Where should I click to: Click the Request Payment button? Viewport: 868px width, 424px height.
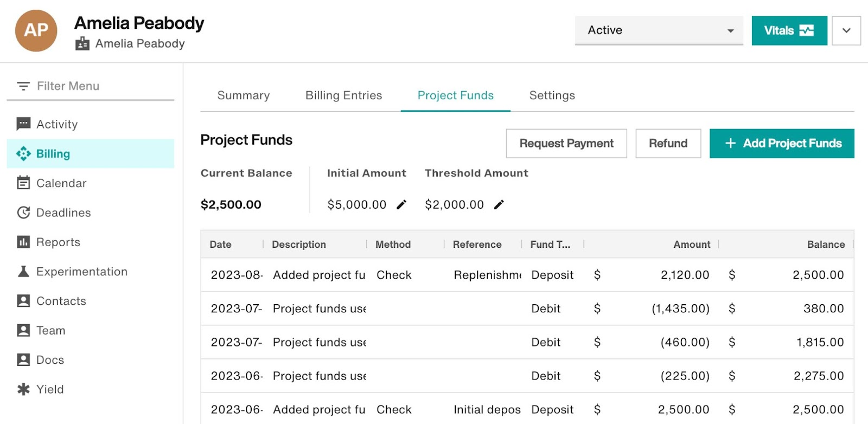(566, 143)
